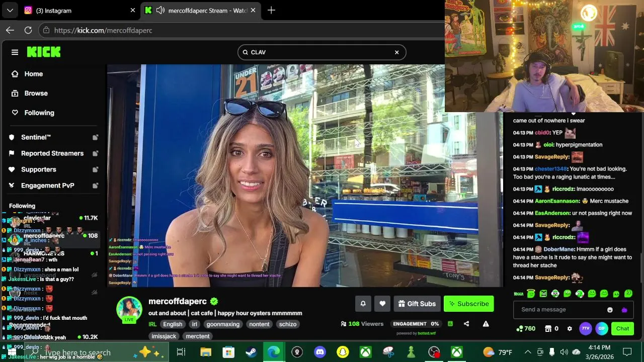Open Supporters in the sidebar

39,169
